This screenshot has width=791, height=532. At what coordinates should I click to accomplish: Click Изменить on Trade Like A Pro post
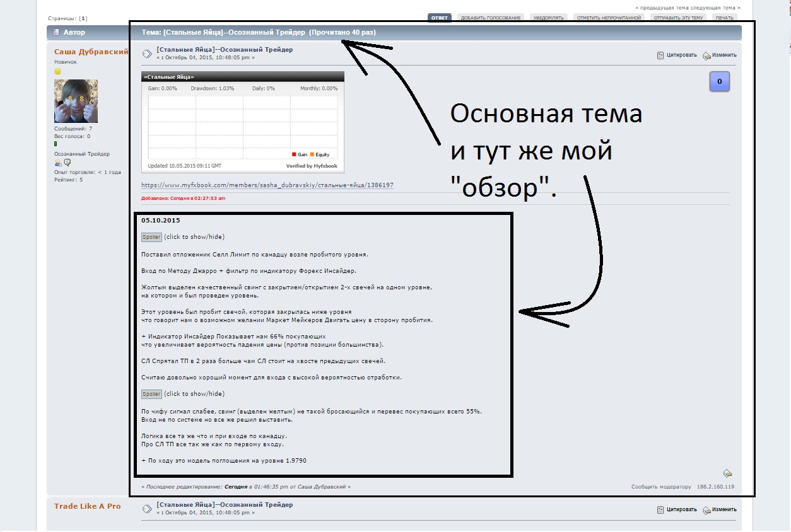719,509
